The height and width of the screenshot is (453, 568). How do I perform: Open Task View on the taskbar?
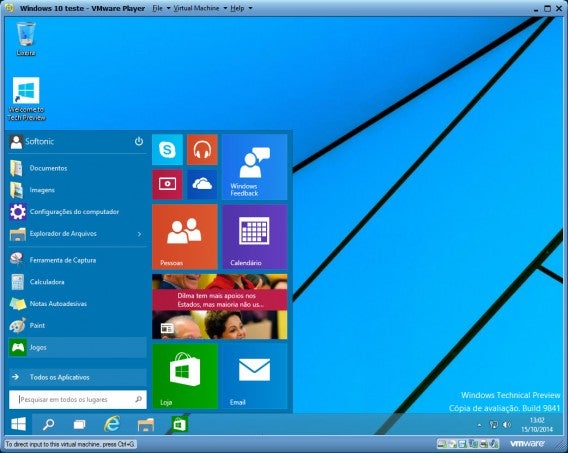(79, 424)
